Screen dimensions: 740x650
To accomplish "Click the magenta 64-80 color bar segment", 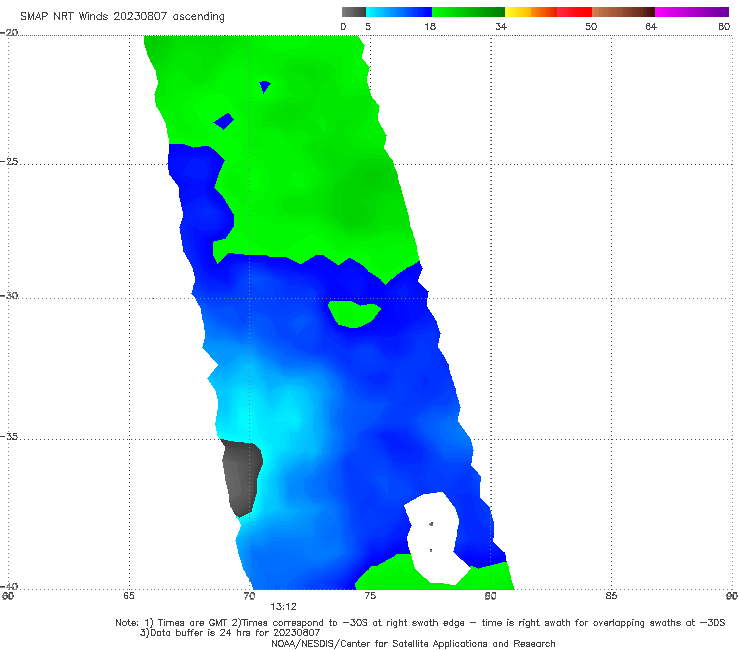I will pos(692,12).
